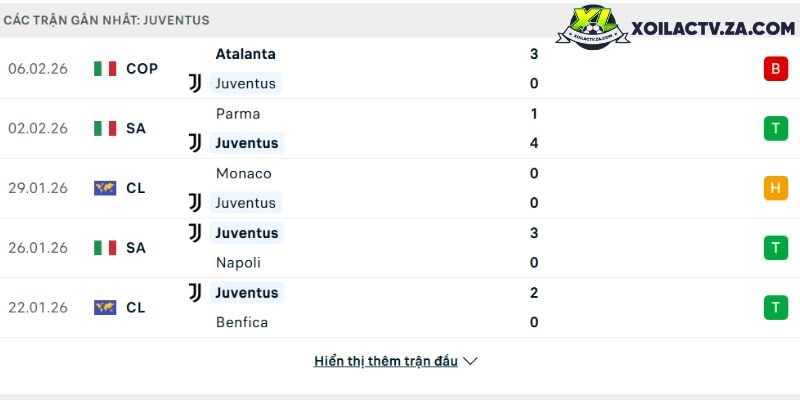Click the red B result badge
The width and height of the screenshot is (800, 400).
[x=775, y=68]
